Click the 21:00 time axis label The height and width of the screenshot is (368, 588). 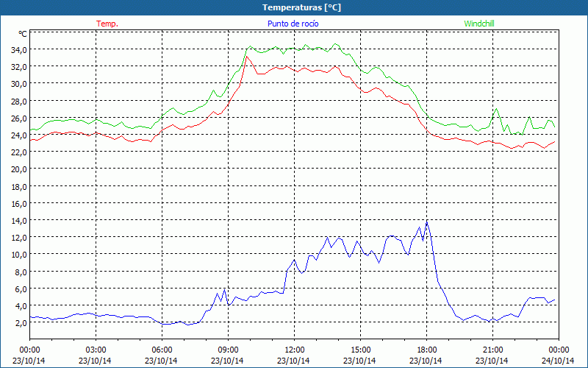492,350
